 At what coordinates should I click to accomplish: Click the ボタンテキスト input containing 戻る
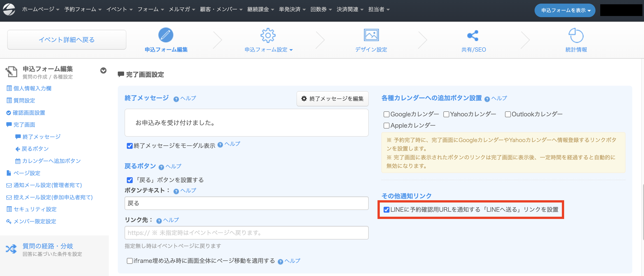pyautogui.click(x=246, y=203)
